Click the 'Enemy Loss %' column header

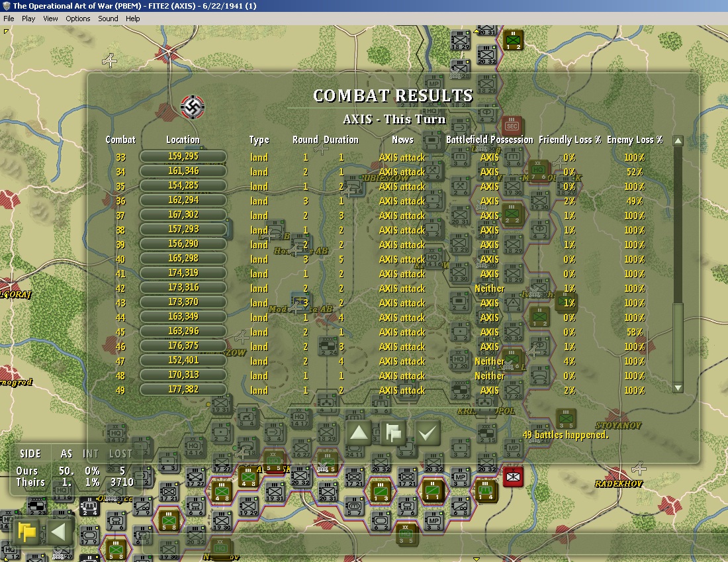pyautogui.click(x=635, y=139)
